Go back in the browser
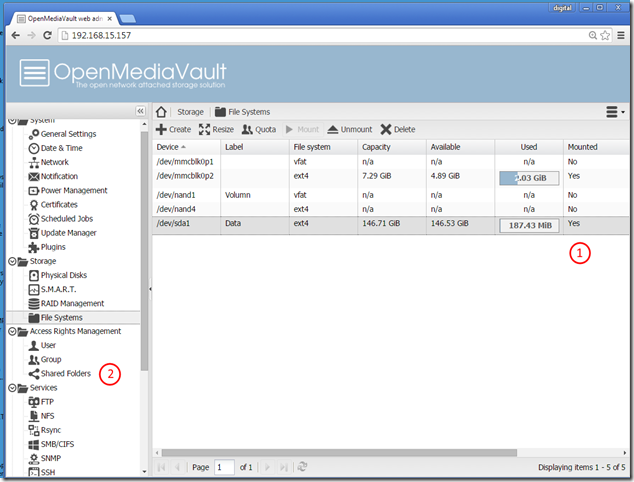The width and height of the screenshot is (634, 482). pos(15,36)
